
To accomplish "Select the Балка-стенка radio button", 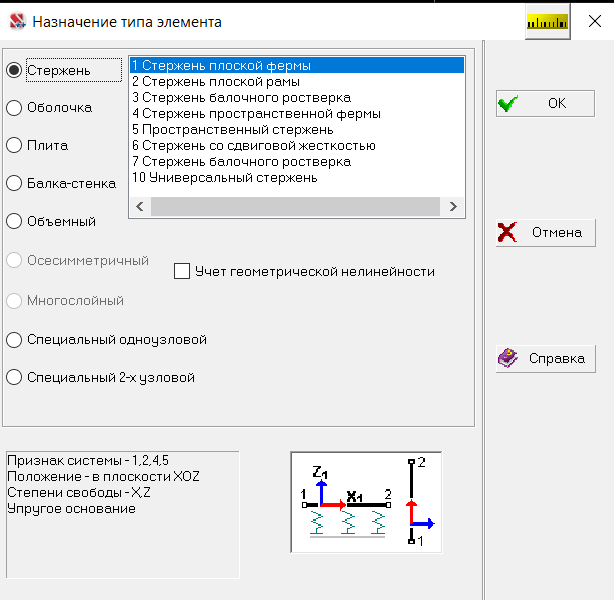I will (14, 183).
